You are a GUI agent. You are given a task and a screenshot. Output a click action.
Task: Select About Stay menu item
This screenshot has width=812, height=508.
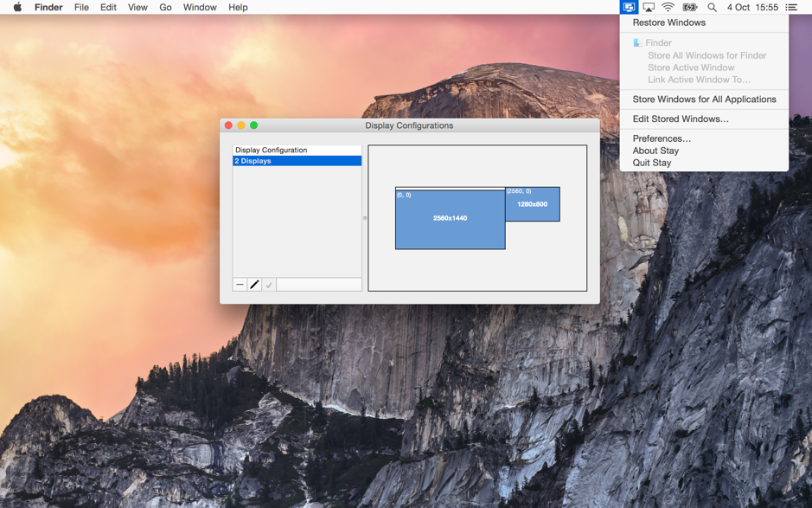point(655,151)
